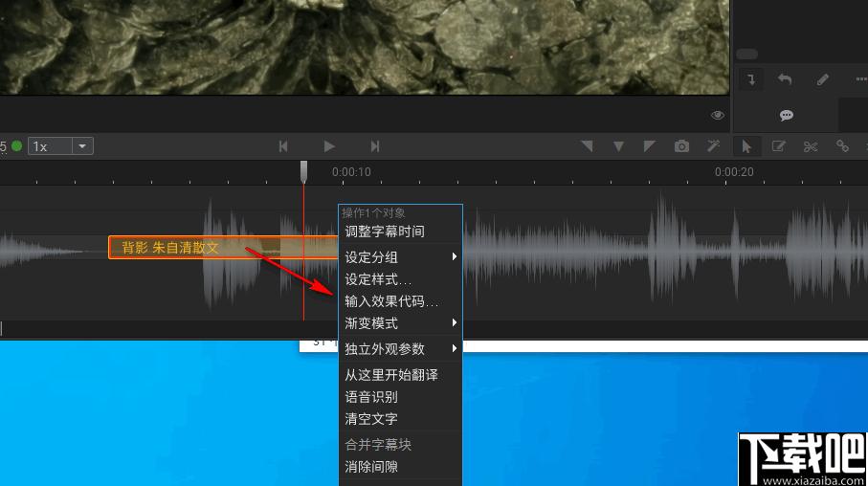Select the link chain tool

point(842,146)
